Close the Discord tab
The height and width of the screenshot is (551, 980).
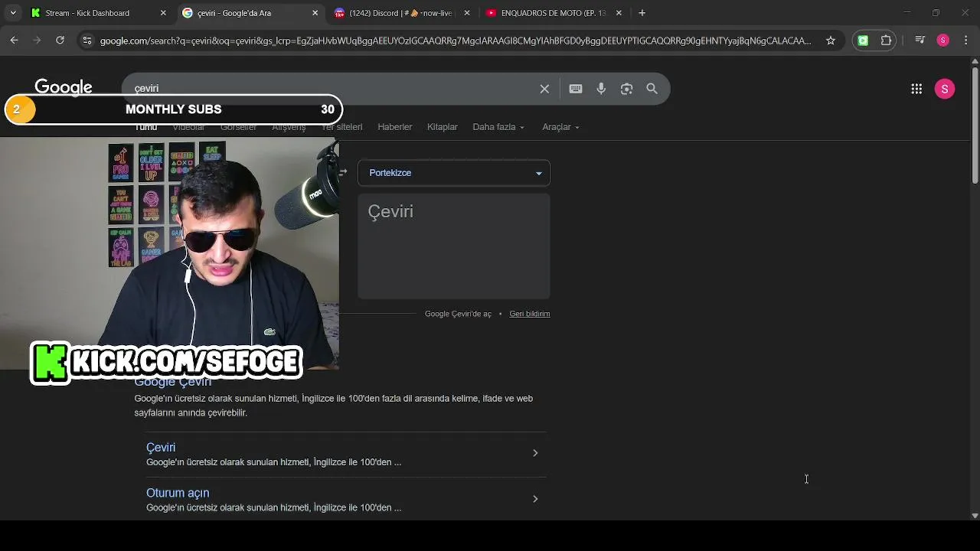[467, 13]
